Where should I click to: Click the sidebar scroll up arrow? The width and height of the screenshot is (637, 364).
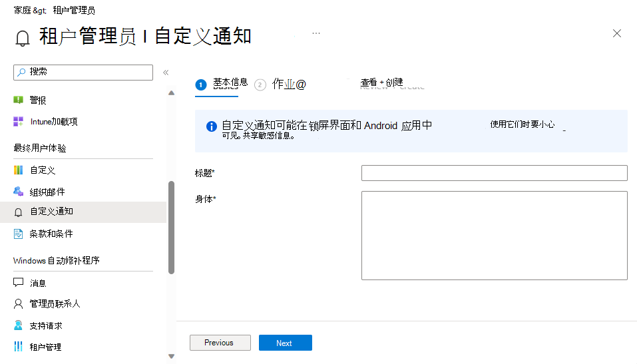(x=172, y=93)
